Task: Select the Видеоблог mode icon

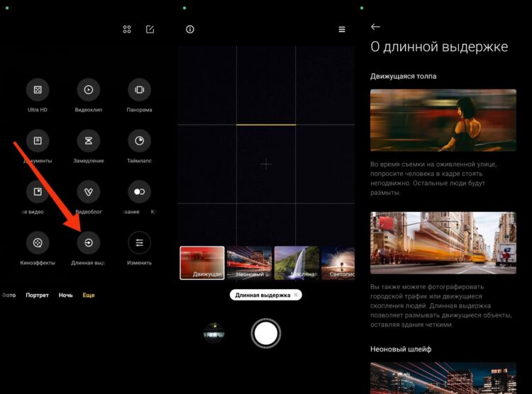Action: click(89, 192)
